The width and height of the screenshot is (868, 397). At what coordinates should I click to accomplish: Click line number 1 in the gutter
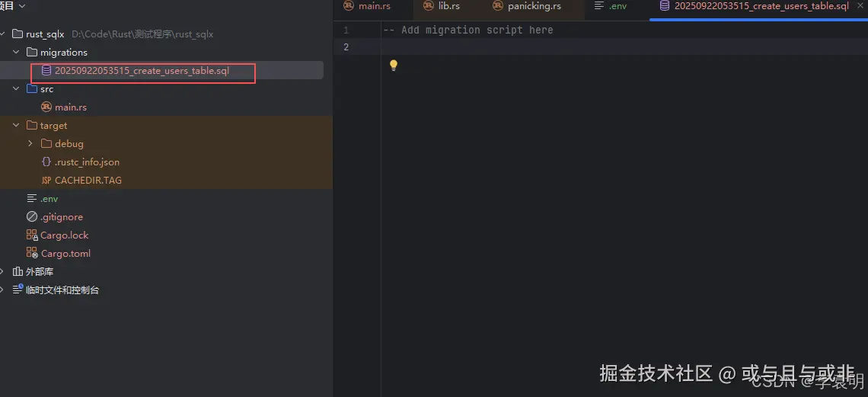(x=346, y=30)
